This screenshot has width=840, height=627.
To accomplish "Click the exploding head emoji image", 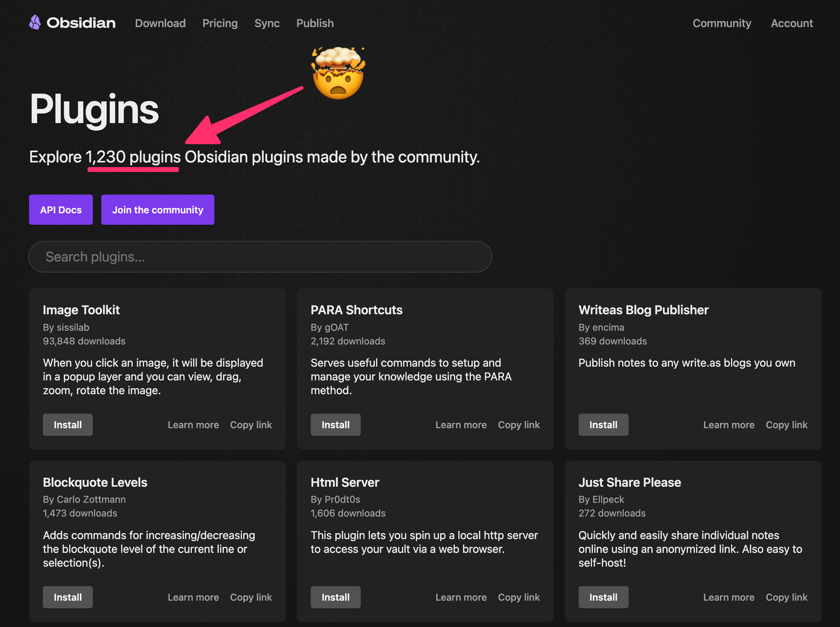I will pos(338,74).
